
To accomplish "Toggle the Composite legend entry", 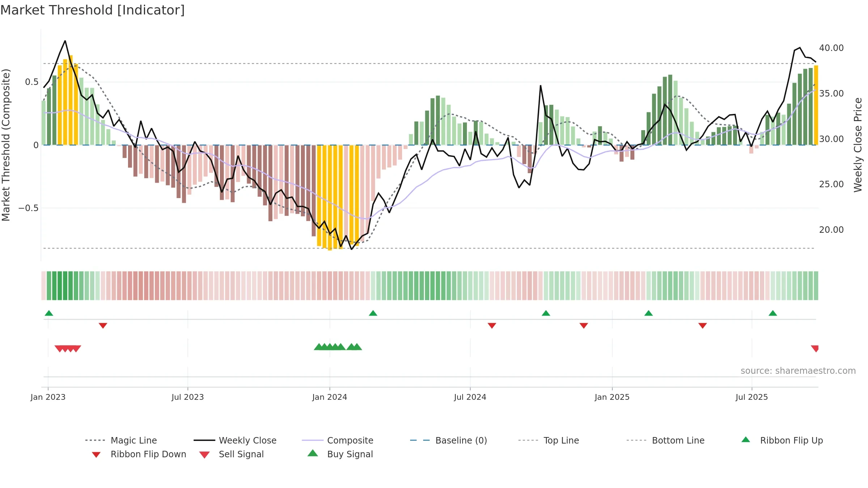I will point(337,440).
